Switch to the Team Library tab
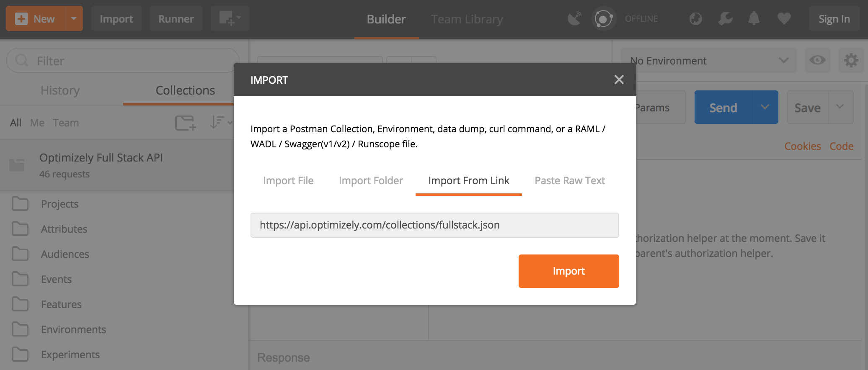868x370 pixels. pos(467,19)
